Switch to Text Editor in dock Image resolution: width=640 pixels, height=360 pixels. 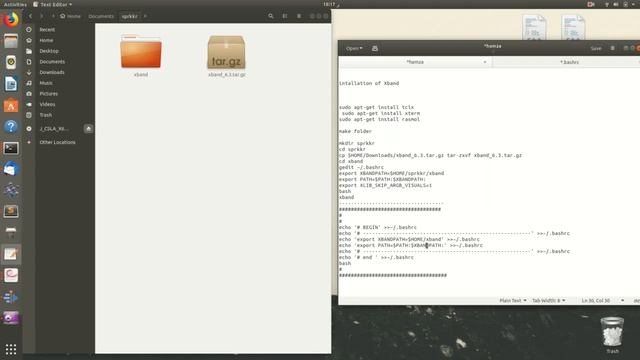(11, 254)
